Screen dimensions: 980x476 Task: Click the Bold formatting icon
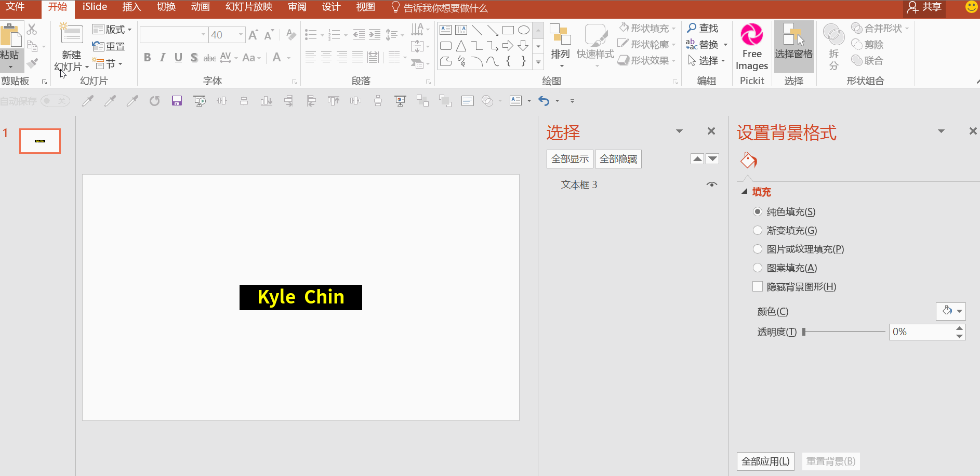click(x=148, y=57)
